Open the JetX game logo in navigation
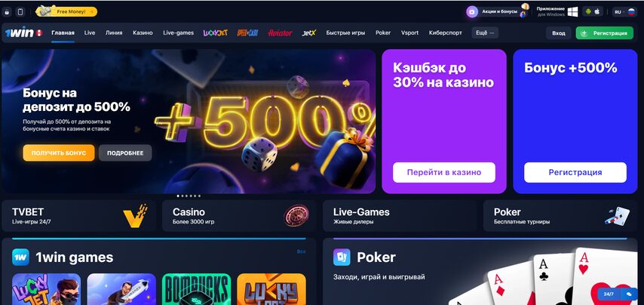 [x=309, y=33]
